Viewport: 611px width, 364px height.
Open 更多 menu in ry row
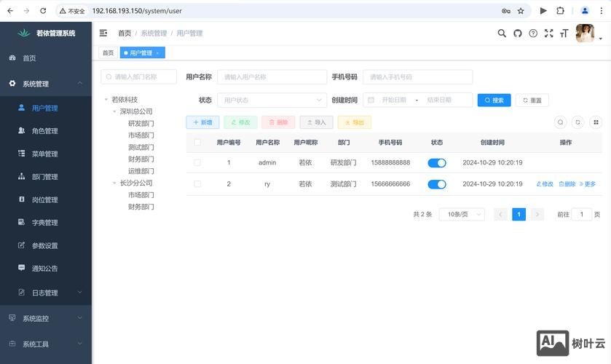point(587,184)
